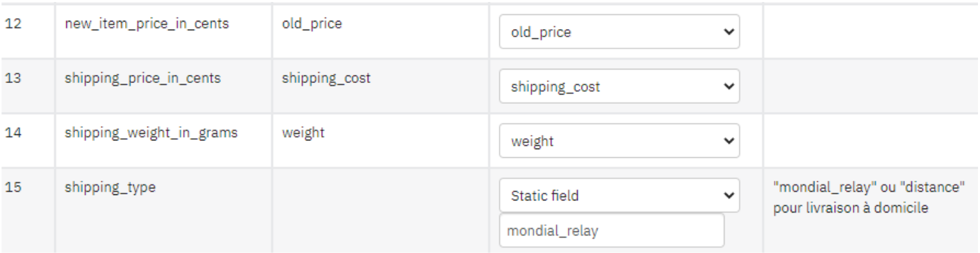Click the weight text in source column

303,134
